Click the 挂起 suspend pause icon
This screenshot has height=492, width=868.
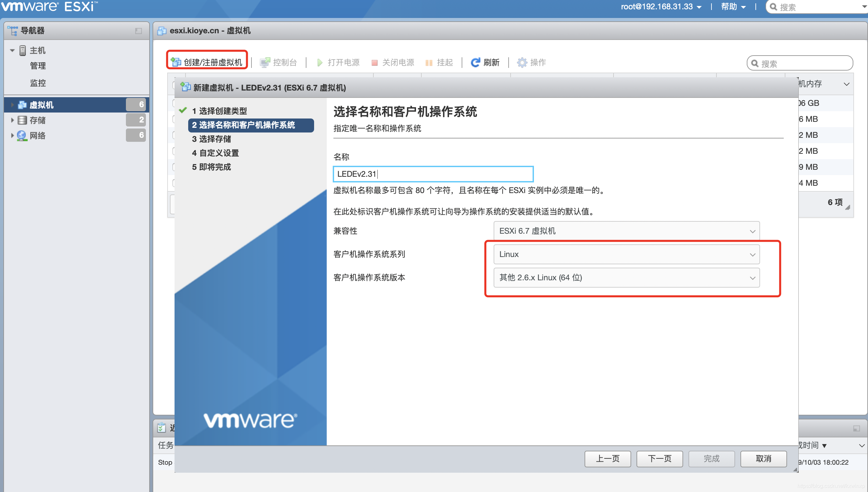pos(429,63)
